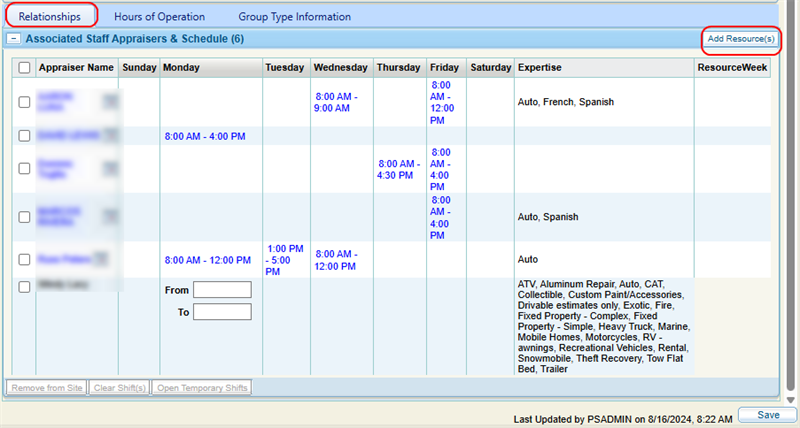Collapse Associated Staff Appraisers & Schedule section
The height and width of the screenshot is (428, 800).
point(14,39)
